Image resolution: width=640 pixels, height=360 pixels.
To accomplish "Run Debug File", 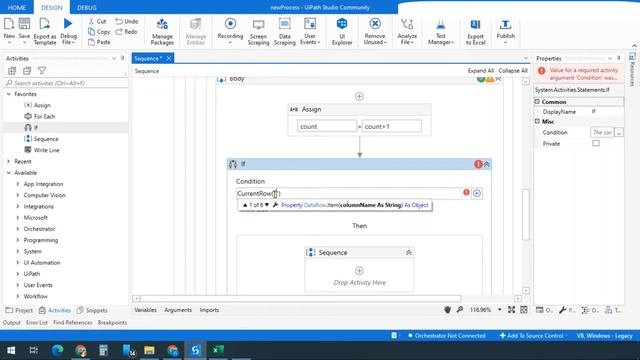I will [68, 31].
